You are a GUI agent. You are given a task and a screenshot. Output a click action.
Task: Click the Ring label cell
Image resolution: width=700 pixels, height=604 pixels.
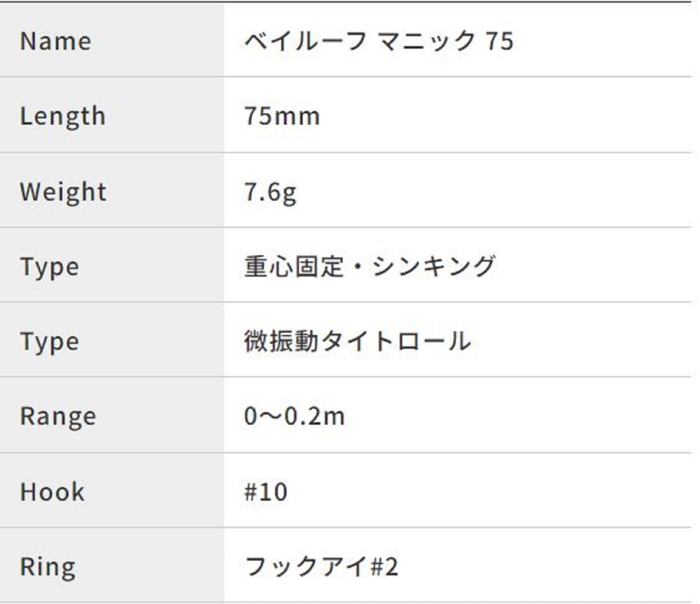(x=48, y=567)
